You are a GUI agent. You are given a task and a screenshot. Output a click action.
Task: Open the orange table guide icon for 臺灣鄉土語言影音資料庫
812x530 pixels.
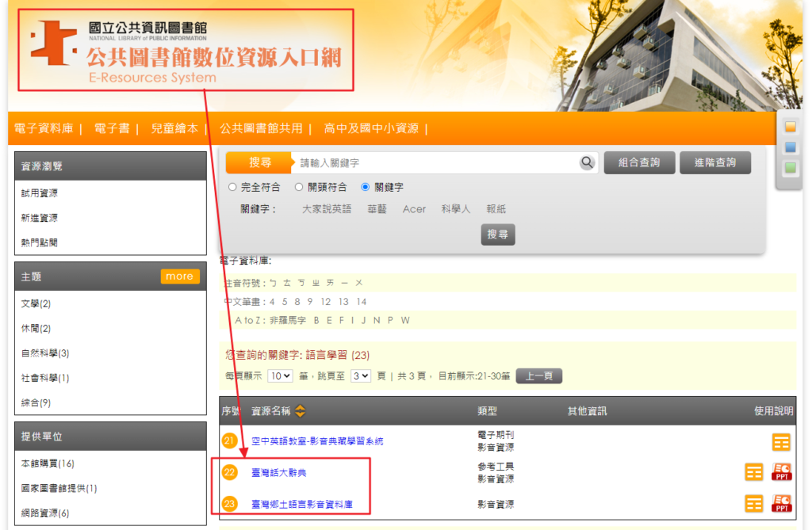pyautogui.click(x=754, y=503)
